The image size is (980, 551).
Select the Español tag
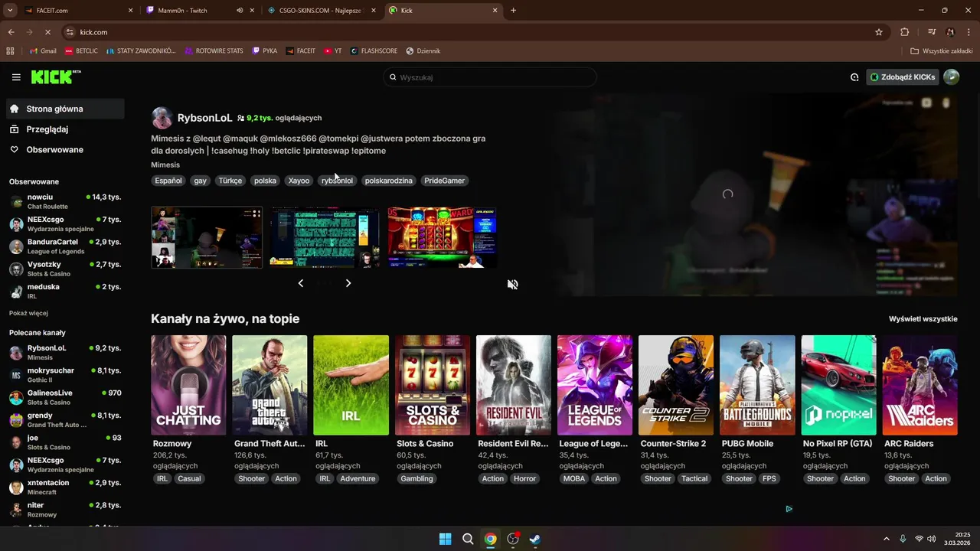tap(168, 181)
